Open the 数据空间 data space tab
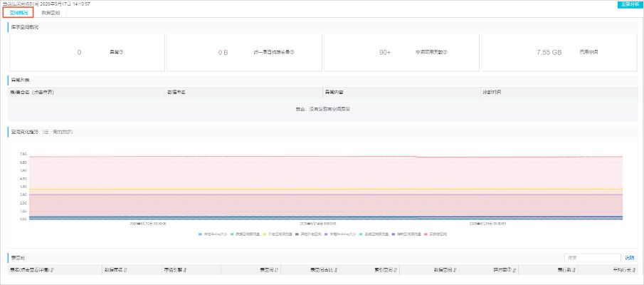The image size is (644, 285). (52, 13)
